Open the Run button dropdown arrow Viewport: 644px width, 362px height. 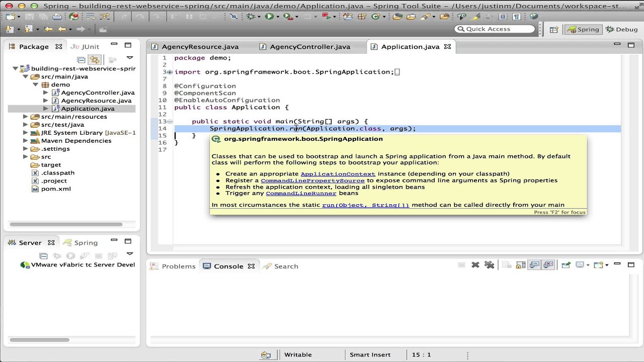click(278, 17)
